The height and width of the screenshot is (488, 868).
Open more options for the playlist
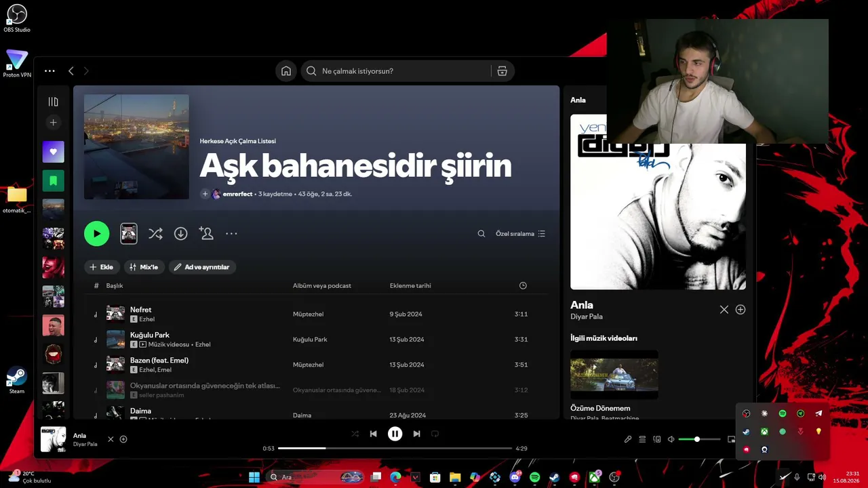(x=231, y=233)
